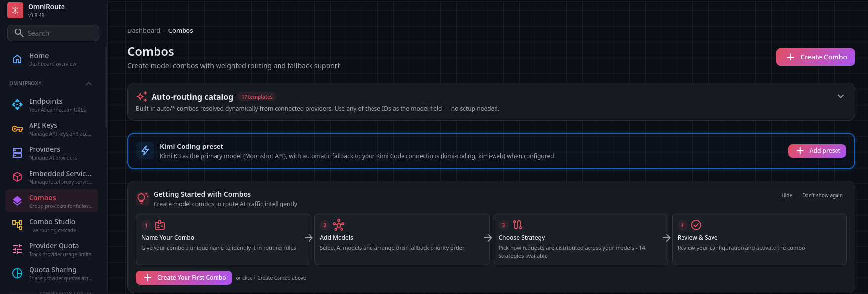This screenshot has width=868, height=294.
Task: Click the v3.8.49 version label
Action: (x=36, y=15)
